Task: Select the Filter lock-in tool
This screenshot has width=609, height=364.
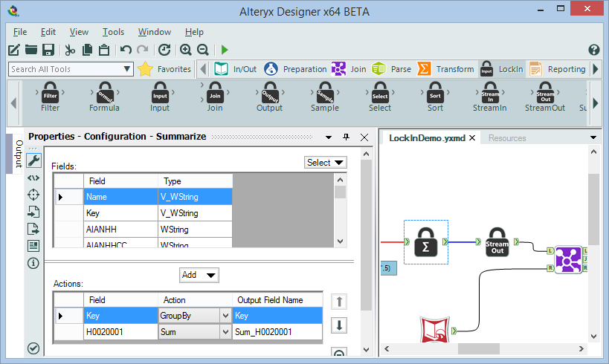Action: tap(51, 96)
